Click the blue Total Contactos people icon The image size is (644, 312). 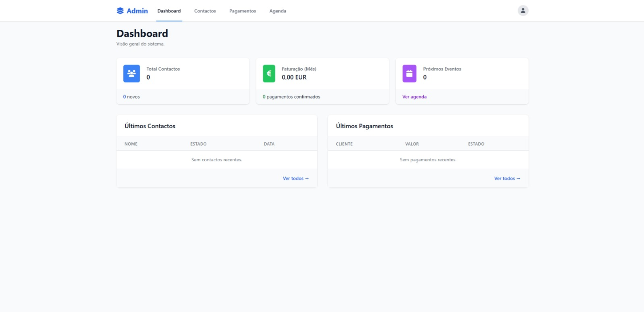[132, 74]
